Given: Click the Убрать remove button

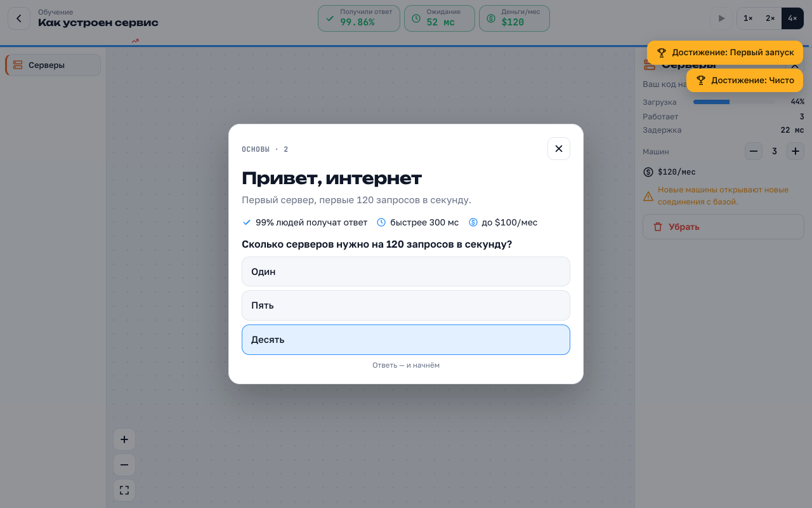Looking at the screenshot, I should click(x=723, y=227).
